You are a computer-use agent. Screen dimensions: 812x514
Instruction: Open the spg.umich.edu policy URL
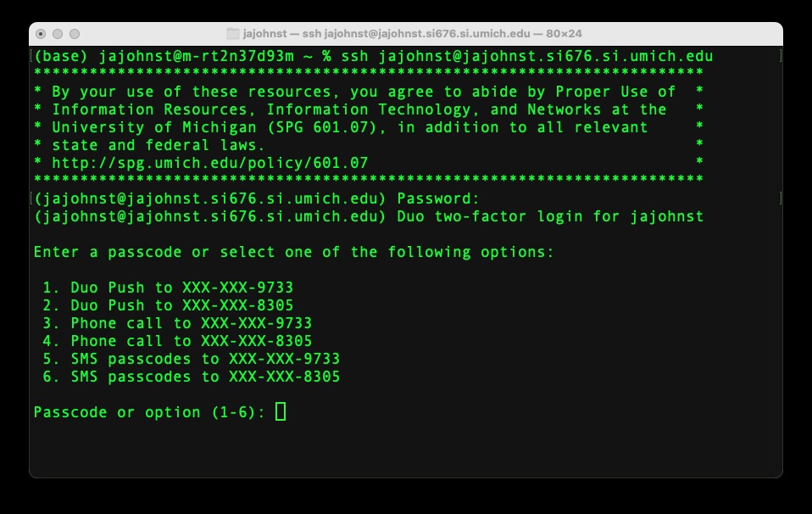pyautogui.click(x=210, y=162)
